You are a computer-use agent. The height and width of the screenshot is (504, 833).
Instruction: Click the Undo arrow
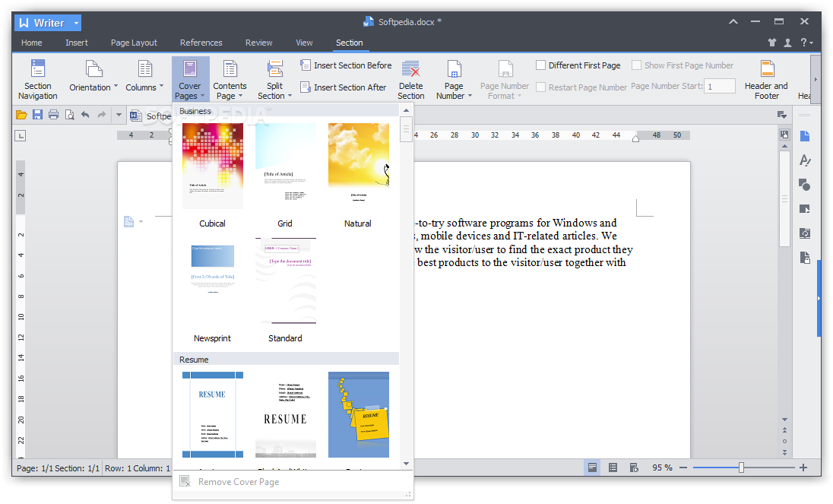click(85, 115)
